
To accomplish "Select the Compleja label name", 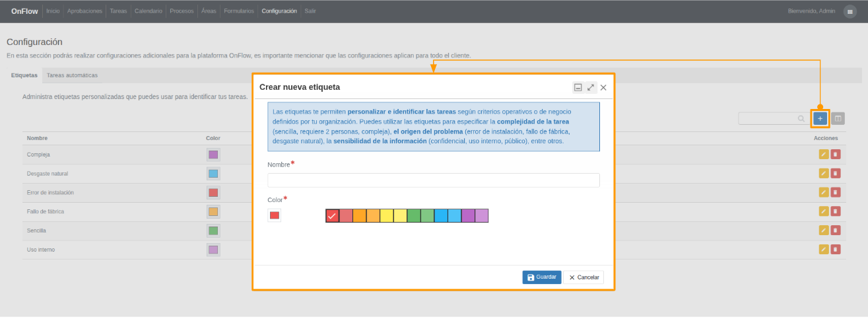I will point(38,155).
